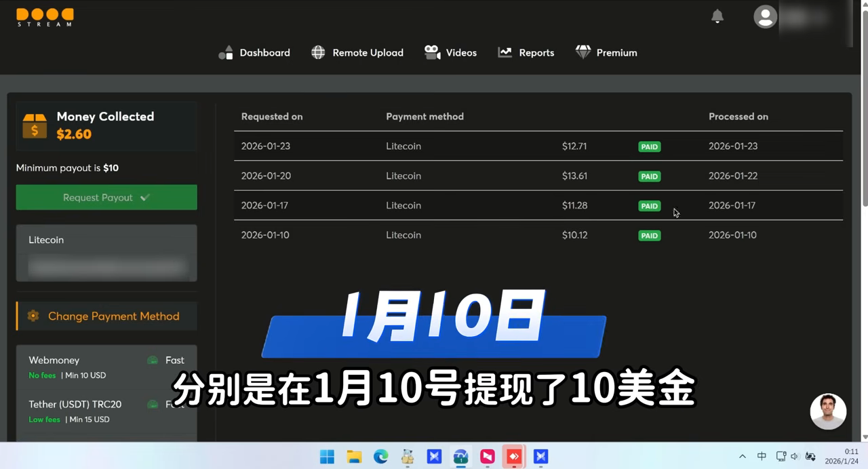Switch the Chinese input method indicator
This screenshot has width=868, height=469.
762,457
